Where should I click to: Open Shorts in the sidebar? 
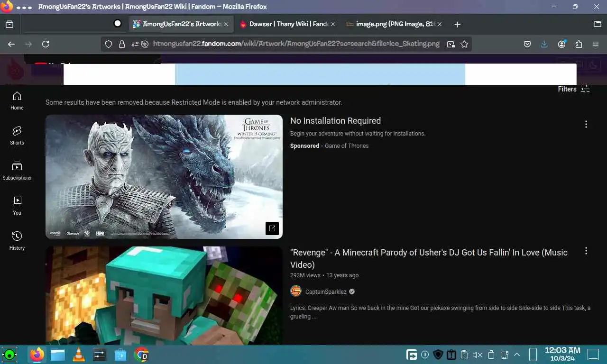point(17,136)
